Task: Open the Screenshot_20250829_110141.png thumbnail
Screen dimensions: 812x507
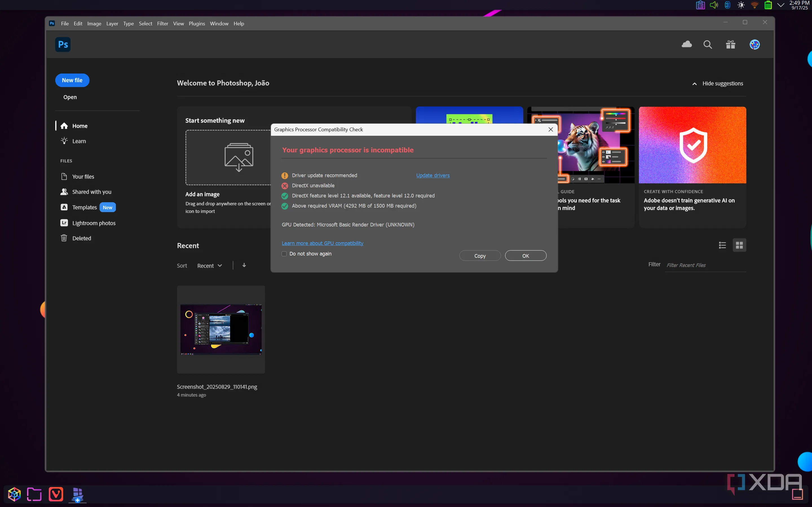Action: point(221,329)
